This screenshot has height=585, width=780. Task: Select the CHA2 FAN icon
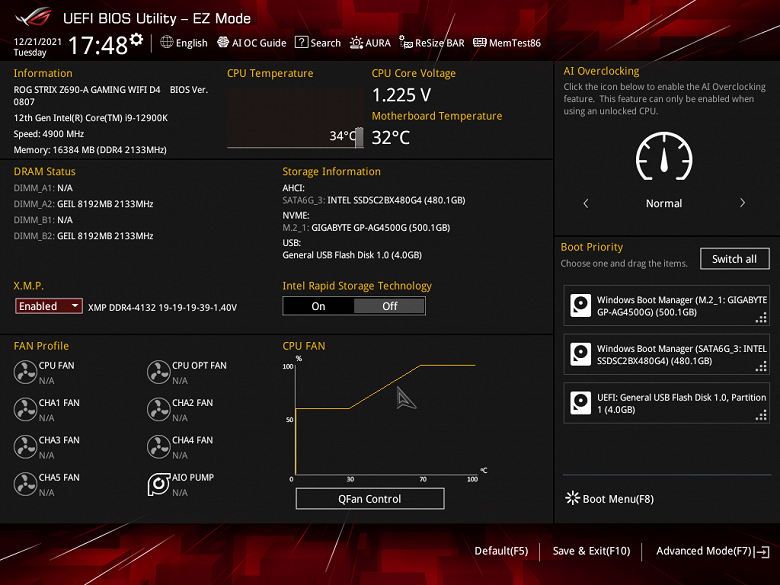tap(159, 409)
